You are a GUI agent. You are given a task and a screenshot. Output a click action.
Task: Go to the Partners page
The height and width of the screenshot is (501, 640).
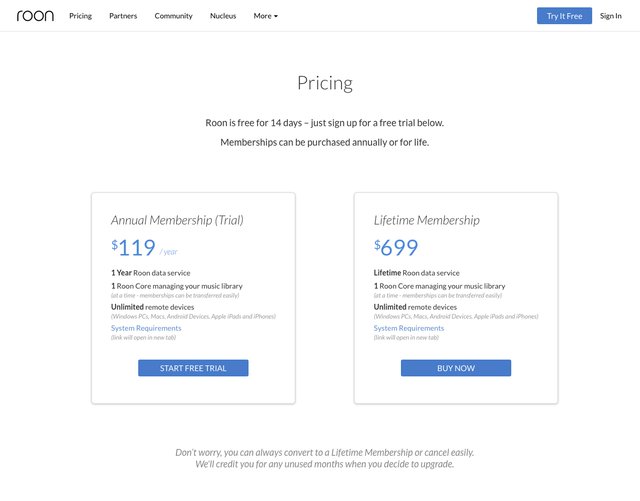(123, 16)
